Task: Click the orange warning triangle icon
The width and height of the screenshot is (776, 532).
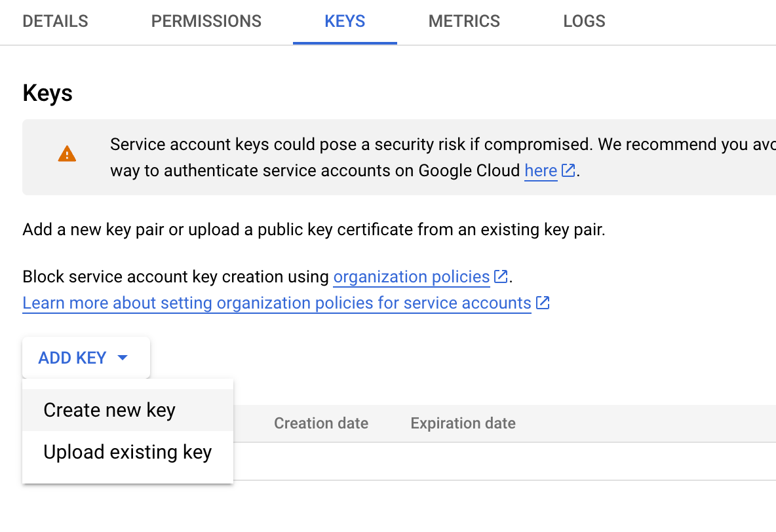Action: click(67, 155)
